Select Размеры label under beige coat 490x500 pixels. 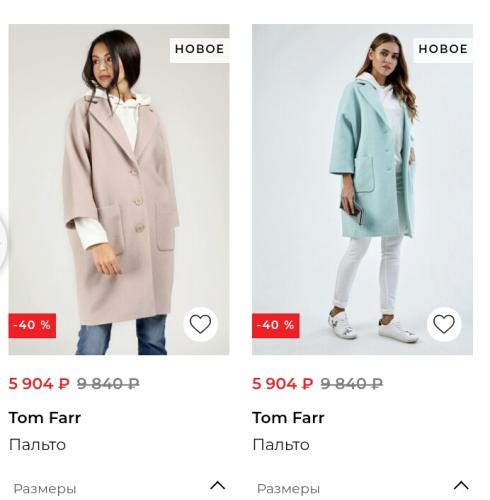coord(45,489)
